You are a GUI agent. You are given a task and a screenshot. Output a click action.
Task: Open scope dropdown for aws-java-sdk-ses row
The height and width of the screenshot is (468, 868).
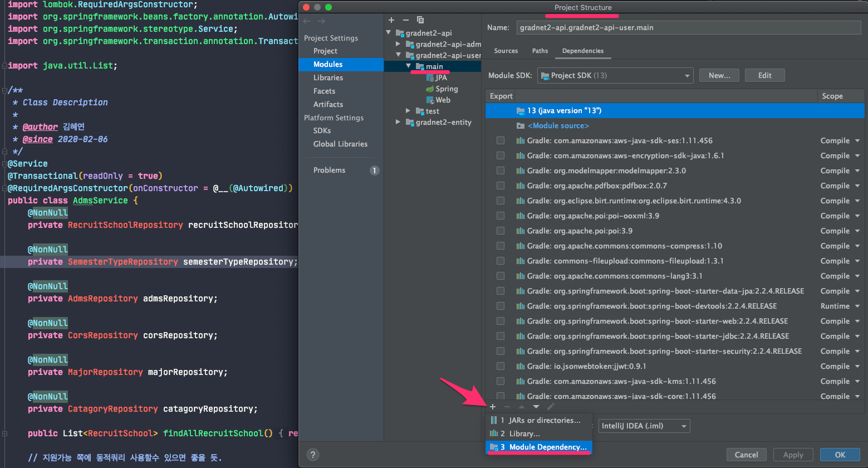click(857, 141)
